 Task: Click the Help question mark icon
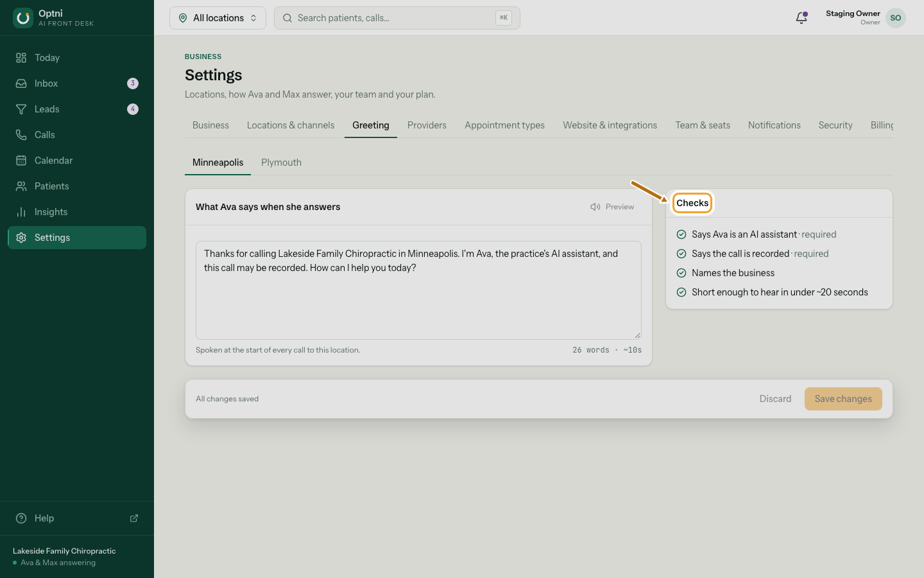click(21, 518)
